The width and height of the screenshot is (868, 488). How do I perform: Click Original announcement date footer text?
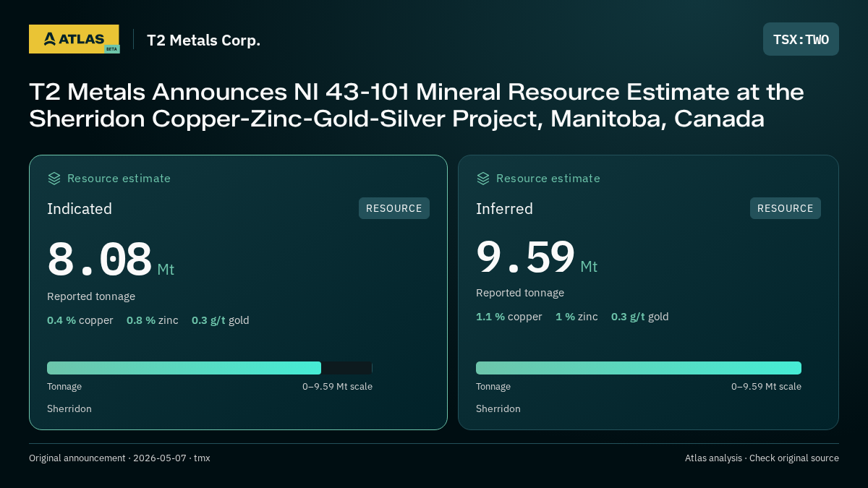coord(119,458)
